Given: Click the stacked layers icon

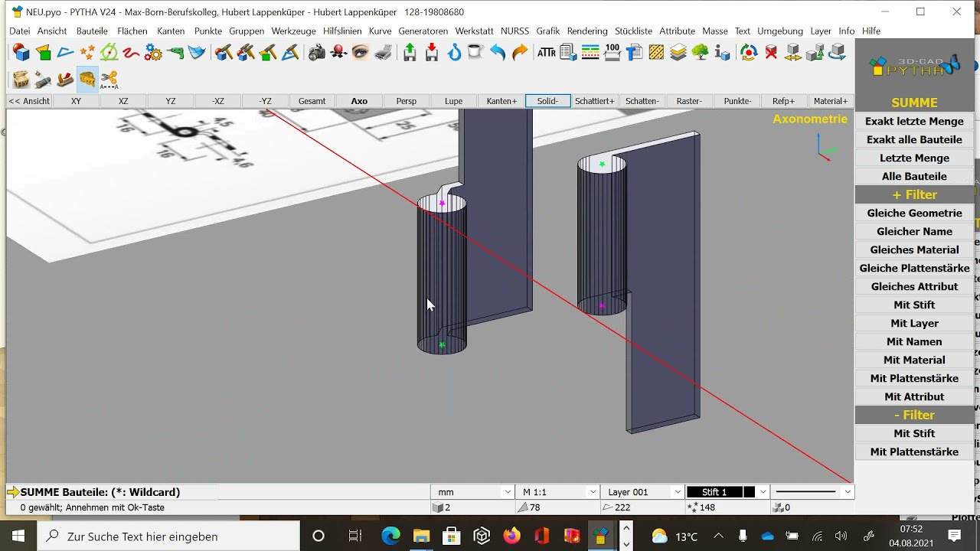Looking at the screenshot, I should (678, 53).
